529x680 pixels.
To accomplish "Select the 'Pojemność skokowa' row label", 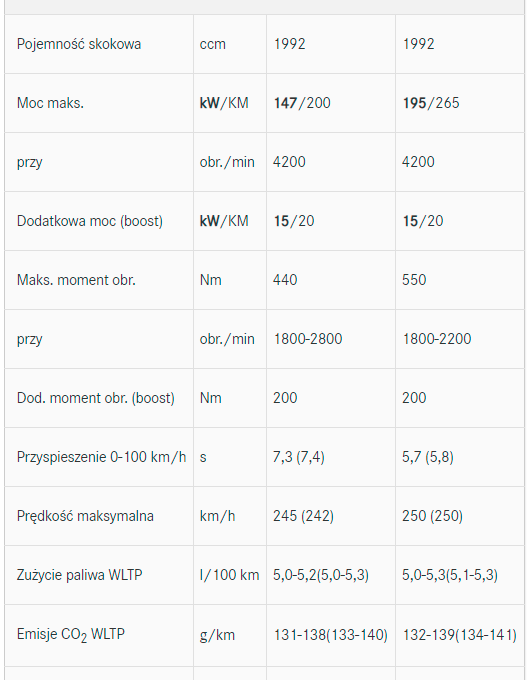I will click(79, 44).
